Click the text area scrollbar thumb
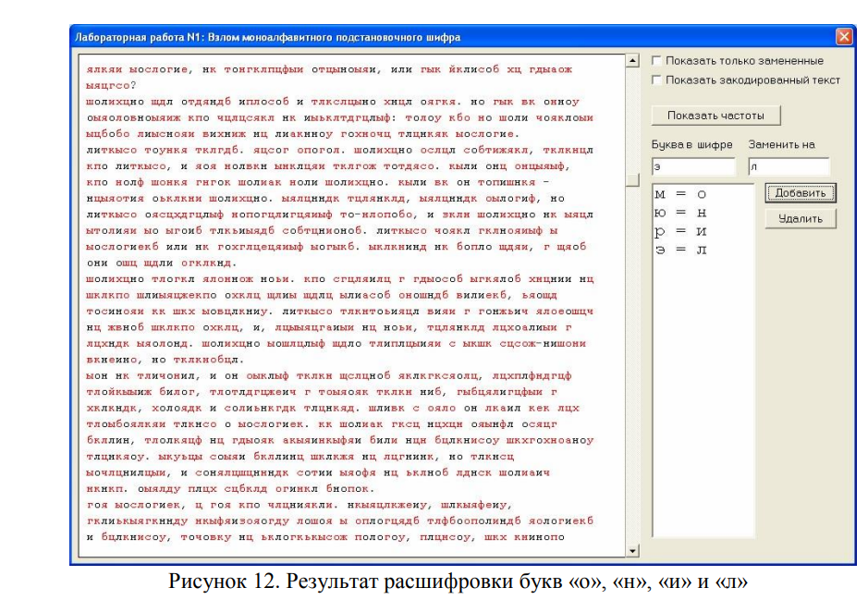 [632, 179]
